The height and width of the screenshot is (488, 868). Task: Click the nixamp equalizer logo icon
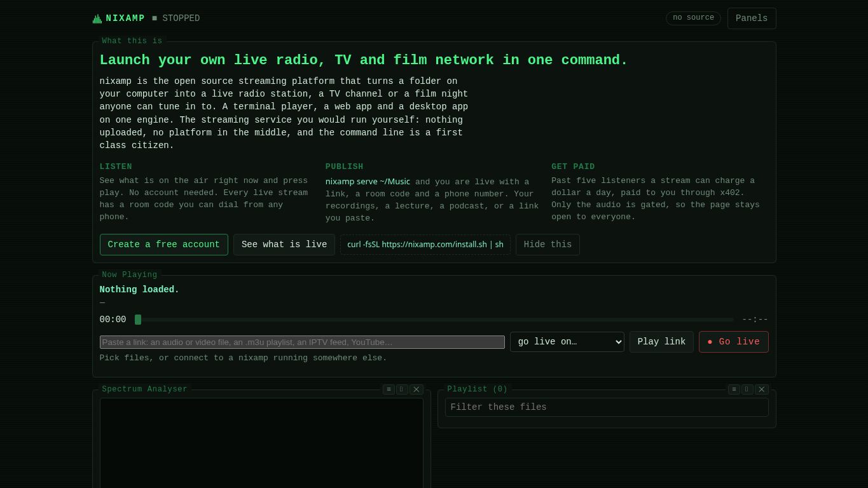coord(97,19)
